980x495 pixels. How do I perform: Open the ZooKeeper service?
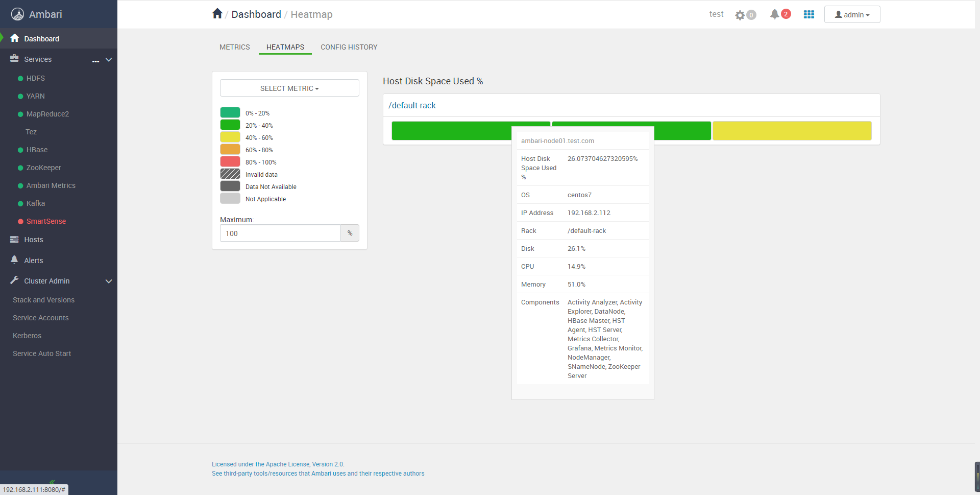[44, 168]
